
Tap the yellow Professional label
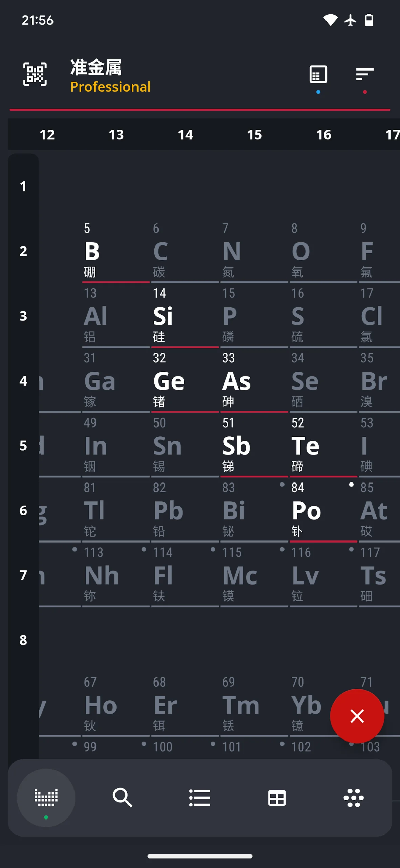coord(110,87)
